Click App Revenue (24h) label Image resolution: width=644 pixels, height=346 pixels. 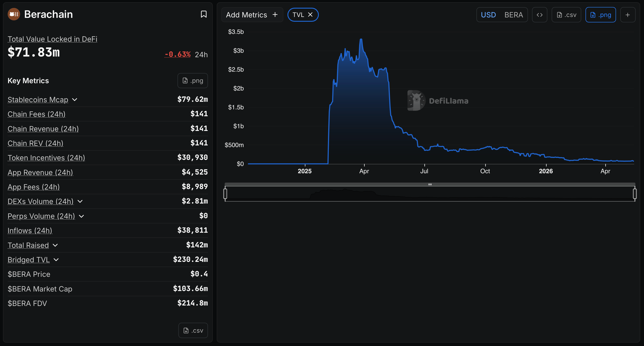[40, 173]
